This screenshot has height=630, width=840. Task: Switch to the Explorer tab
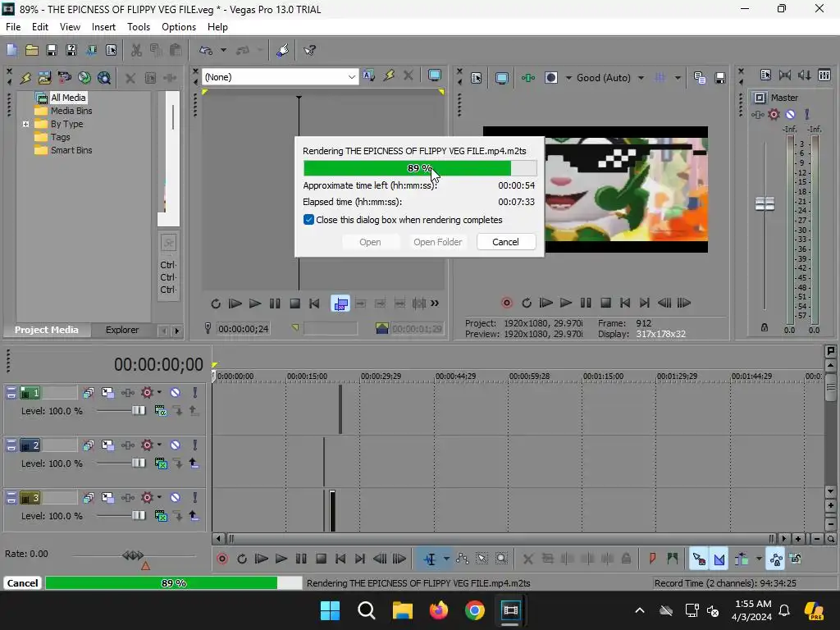(121, 330)
